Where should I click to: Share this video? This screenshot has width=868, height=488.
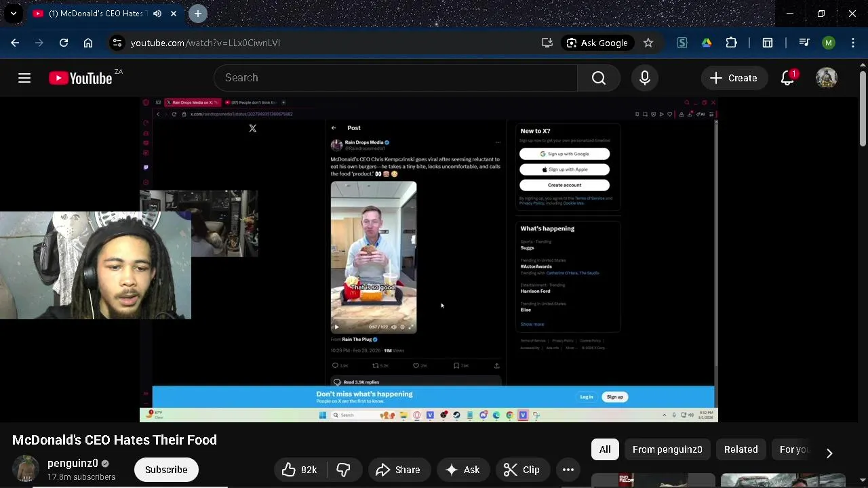pyautogui.click(x=398, y=470)
